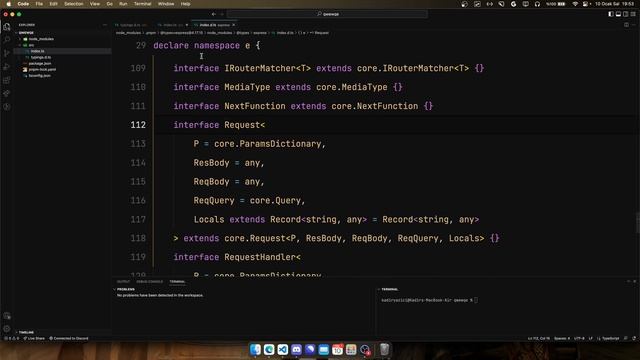Collapse the Problems section header
The image size is (640, 360).
125,289
